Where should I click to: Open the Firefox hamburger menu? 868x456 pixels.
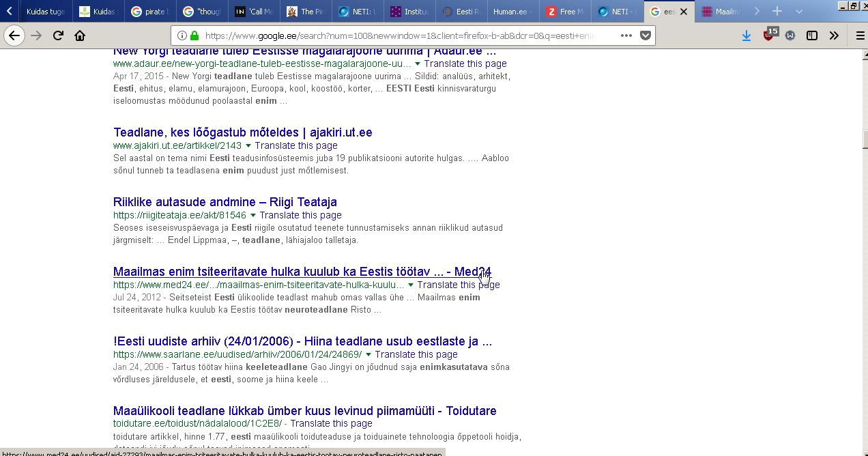click(860, 35)
